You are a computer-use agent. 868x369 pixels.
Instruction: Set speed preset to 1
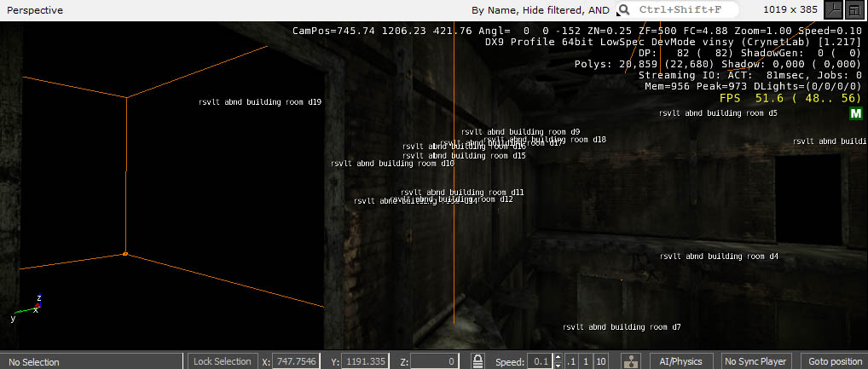coord(586,362)
